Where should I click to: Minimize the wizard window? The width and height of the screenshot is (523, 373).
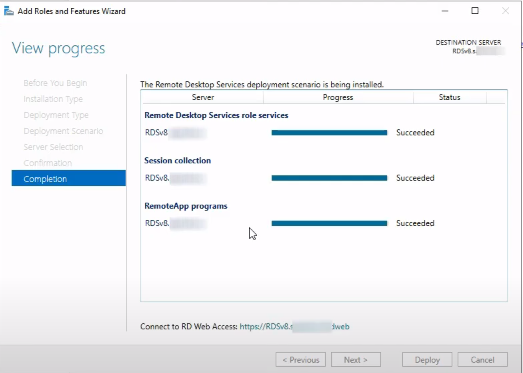445,11
